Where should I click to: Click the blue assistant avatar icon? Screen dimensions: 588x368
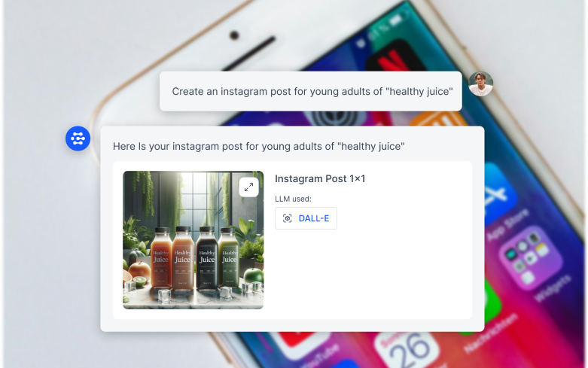point(78,138)
